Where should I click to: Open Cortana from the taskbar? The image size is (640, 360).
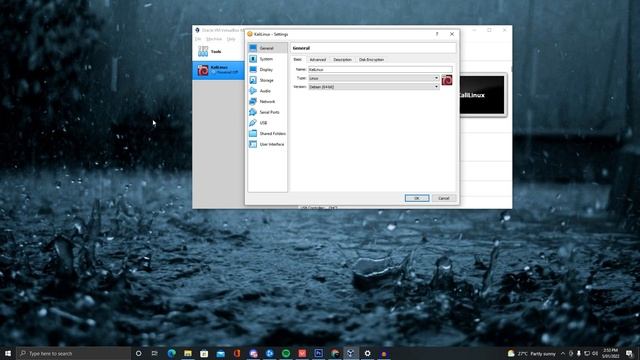[138, 353]
